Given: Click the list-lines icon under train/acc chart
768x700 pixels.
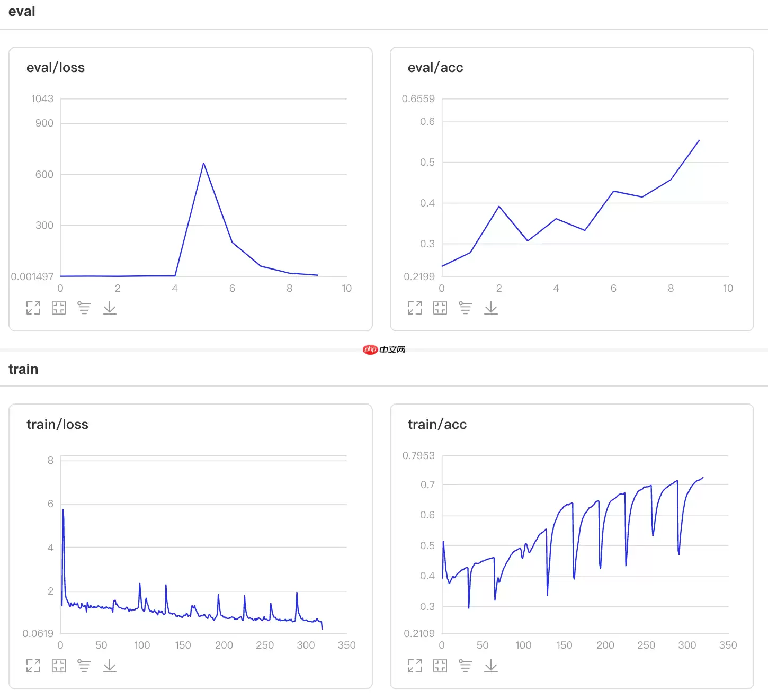Looking at the screenshot, I should click(x=465, y=666).
